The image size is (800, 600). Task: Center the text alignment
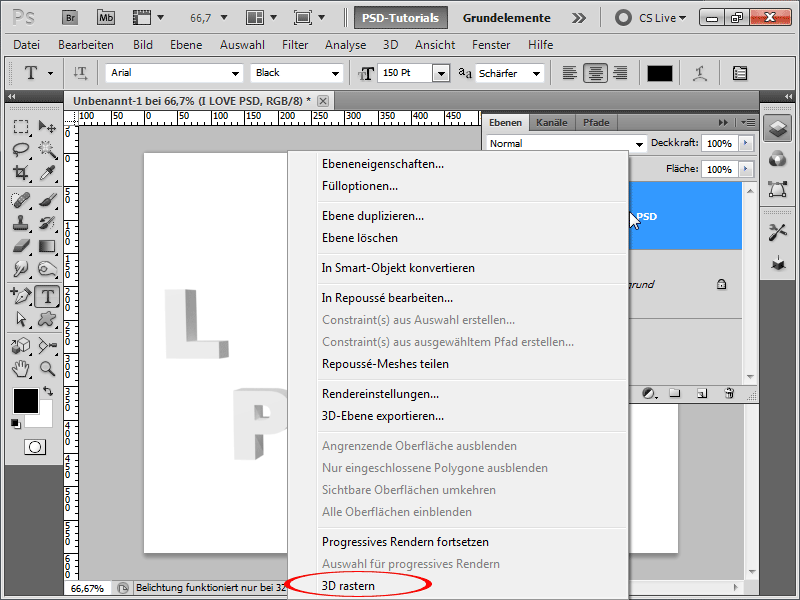pyautogui.click(x=595, y=73)
